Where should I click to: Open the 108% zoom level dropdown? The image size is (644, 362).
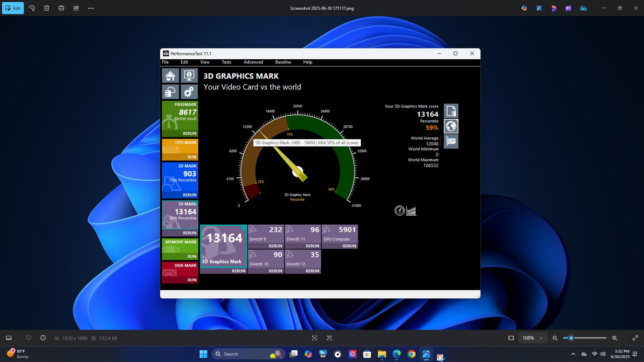click(x=533, y=338)
